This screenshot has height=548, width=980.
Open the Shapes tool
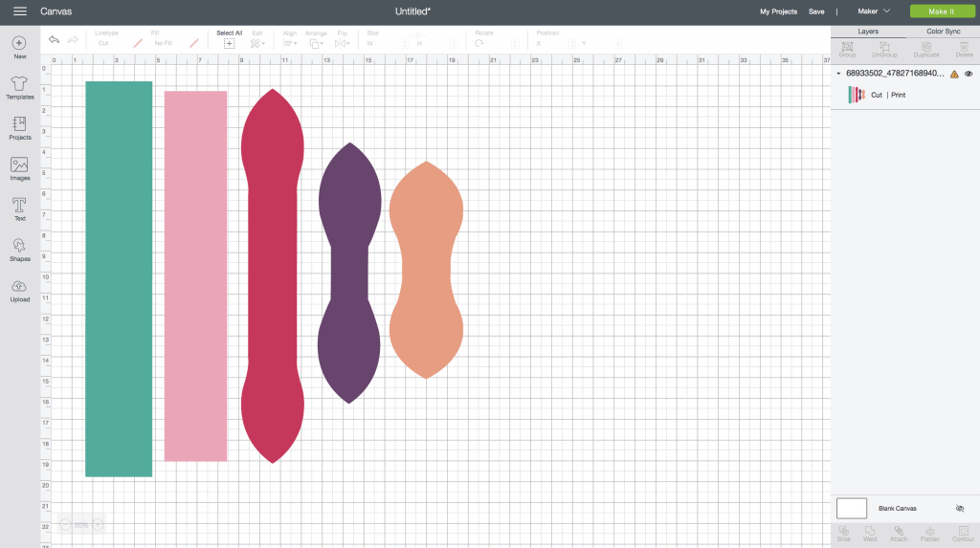[x=19, y=247]
